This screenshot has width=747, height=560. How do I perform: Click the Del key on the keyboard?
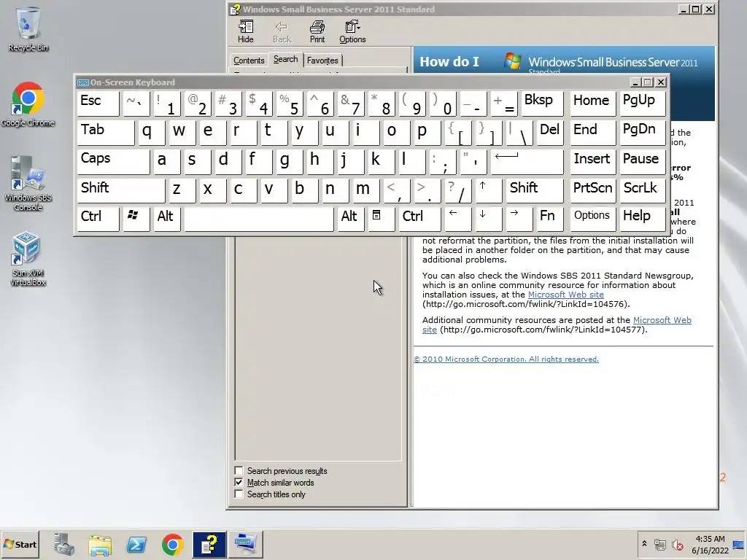[x=549, y=133]
